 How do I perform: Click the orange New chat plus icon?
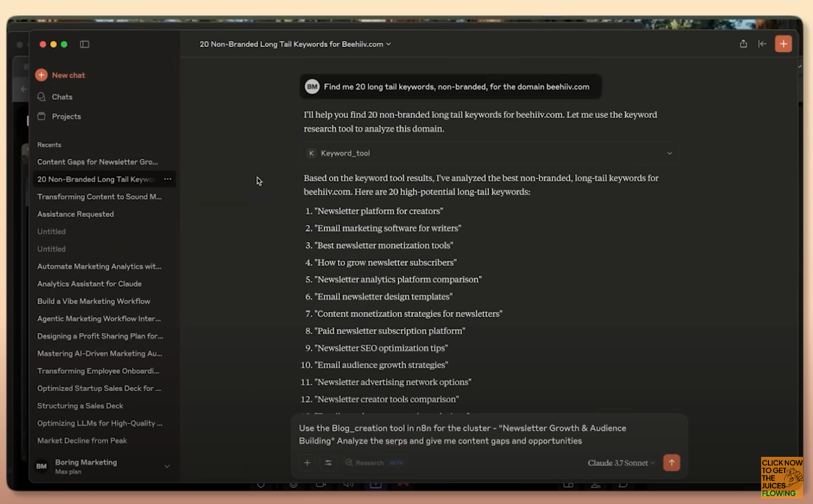[41, 75]
